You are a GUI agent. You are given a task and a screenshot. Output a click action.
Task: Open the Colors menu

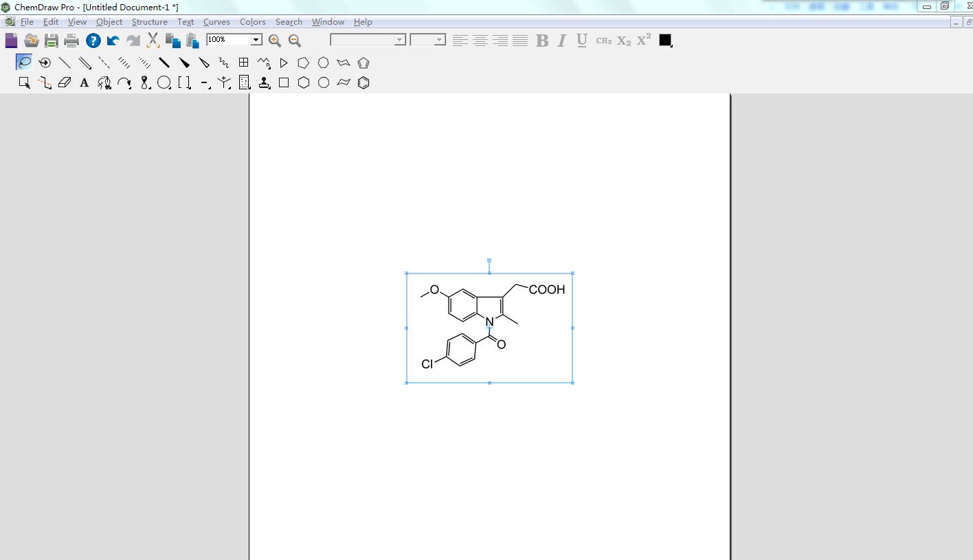(252, 22)
